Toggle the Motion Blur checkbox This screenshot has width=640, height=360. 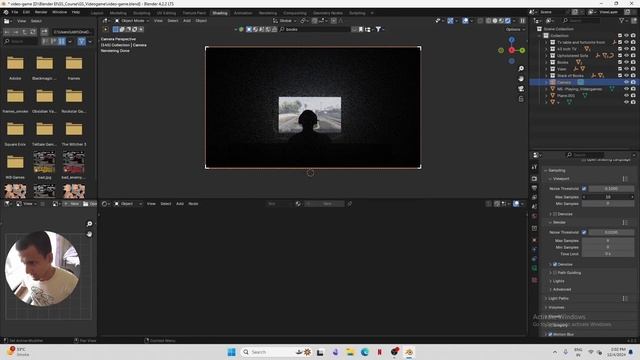coord(550,334)
